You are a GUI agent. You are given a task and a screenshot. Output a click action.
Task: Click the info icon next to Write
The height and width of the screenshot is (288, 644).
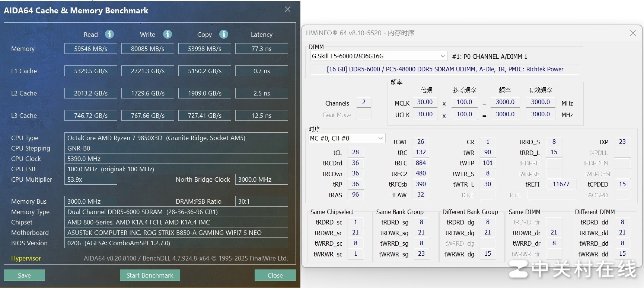click(168, 34)
